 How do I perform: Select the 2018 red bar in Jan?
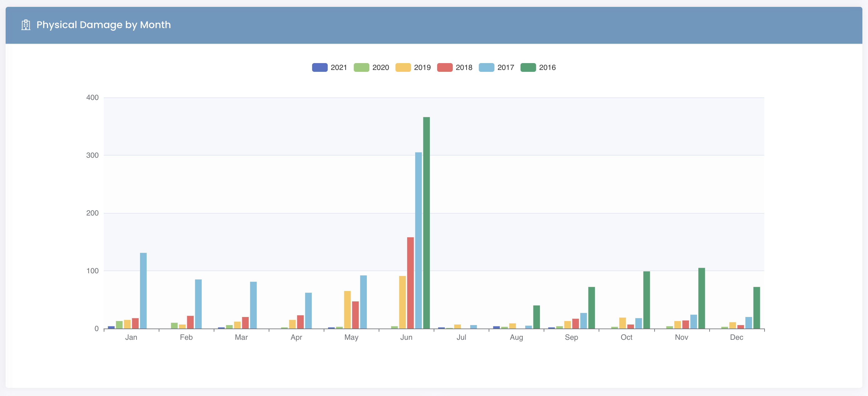(135, 323)
